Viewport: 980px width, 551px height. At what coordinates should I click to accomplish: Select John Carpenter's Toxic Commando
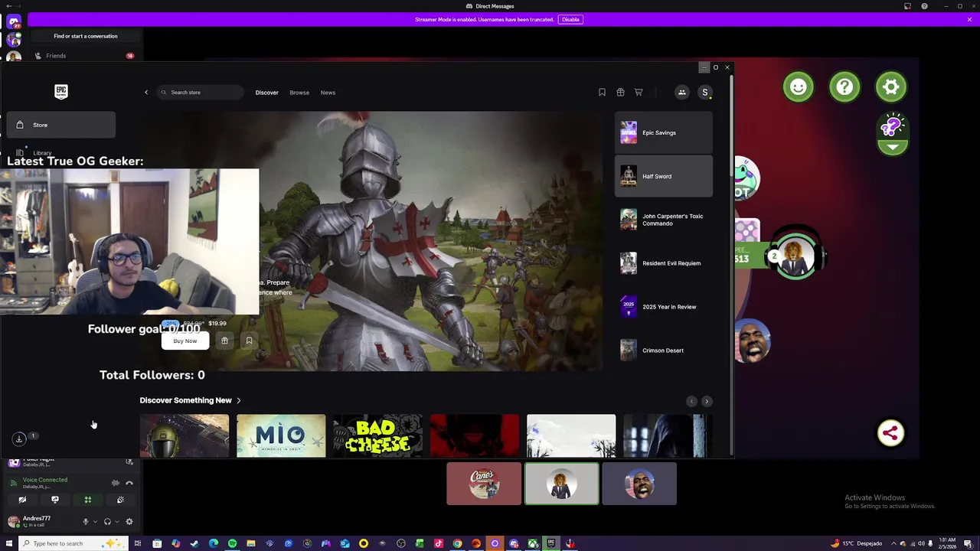point(664,220)
